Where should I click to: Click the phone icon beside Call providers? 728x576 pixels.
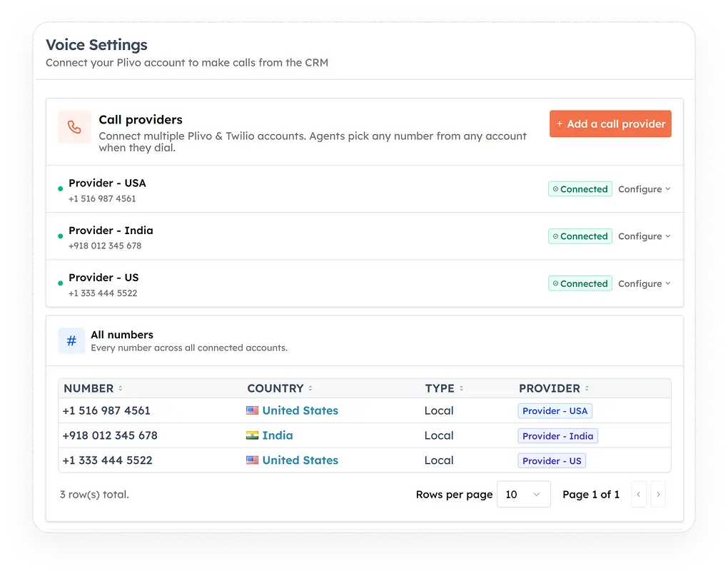pos(74,127)
